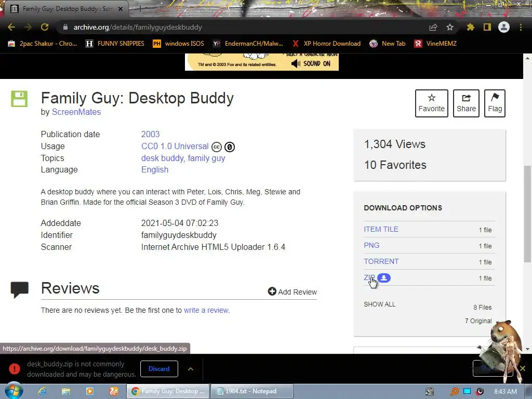Viewport: 532px width, 399px height.
Task: Open the CC0 1.0 Universal license link
Action: [x=175, y=146]
